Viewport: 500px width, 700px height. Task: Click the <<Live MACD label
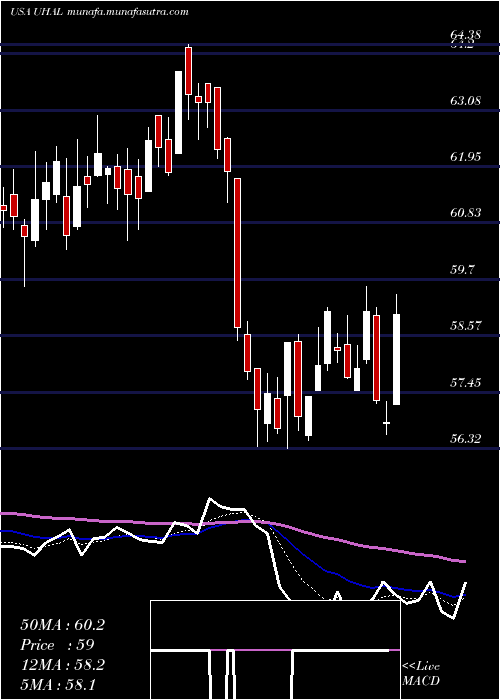[421, 673]
